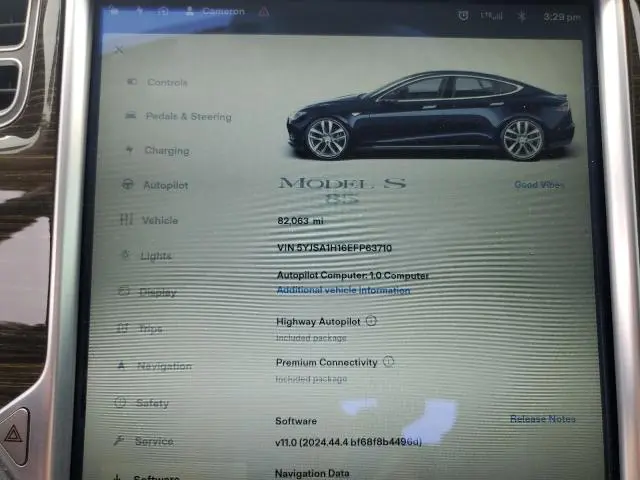Tap the home icon in status bar
The height and width of the screenshot is (480, 640).
163,11
